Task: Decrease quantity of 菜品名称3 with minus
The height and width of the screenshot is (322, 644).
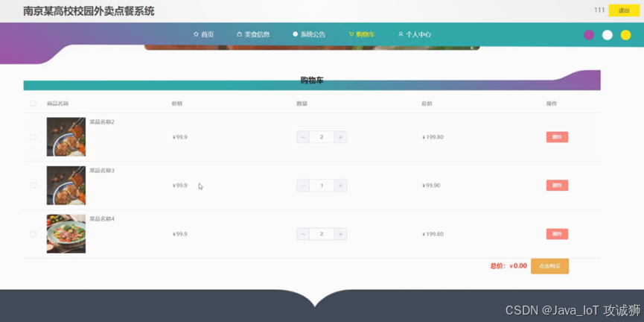Action: pos(303,186)
